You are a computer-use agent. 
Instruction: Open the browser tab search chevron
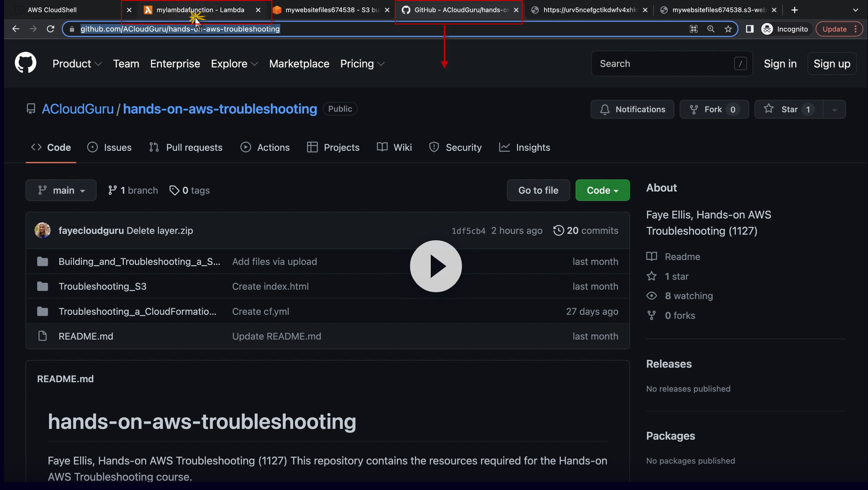(x=855, y=9)
